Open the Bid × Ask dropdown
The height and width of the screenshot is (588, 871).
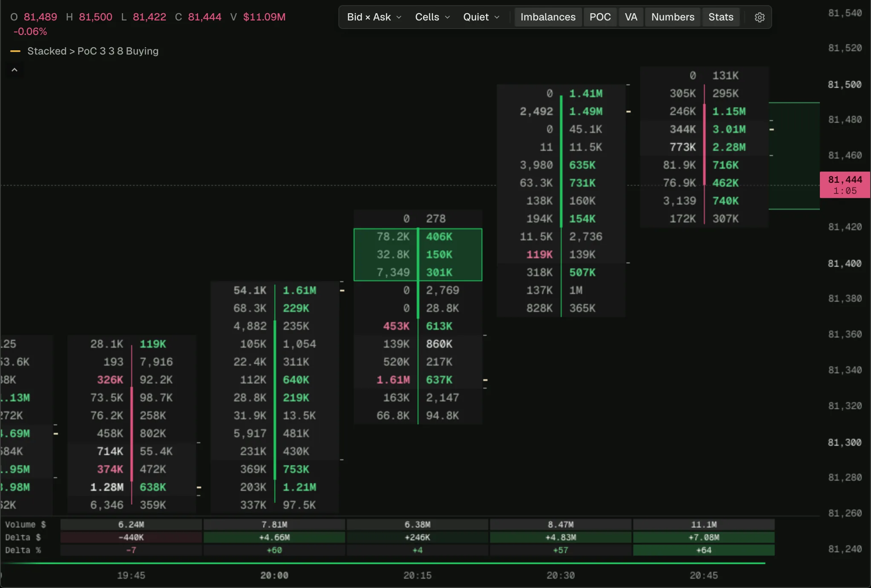[x=374, y=17]
